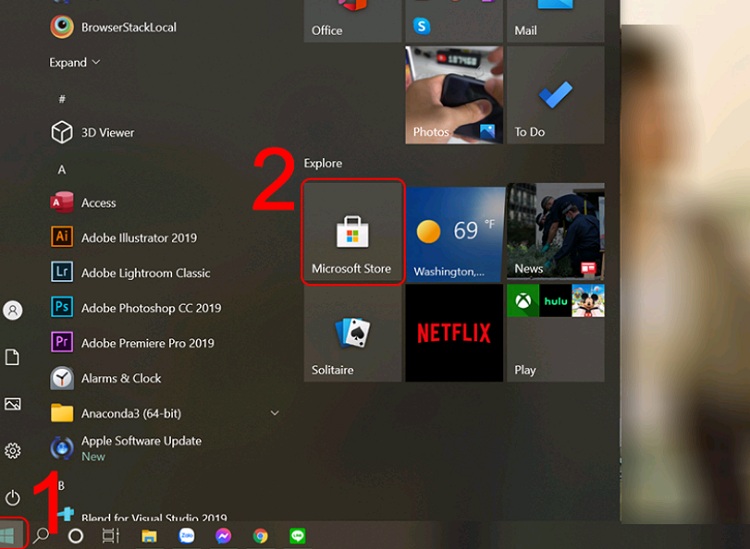Open the News tile

point(555,232)
